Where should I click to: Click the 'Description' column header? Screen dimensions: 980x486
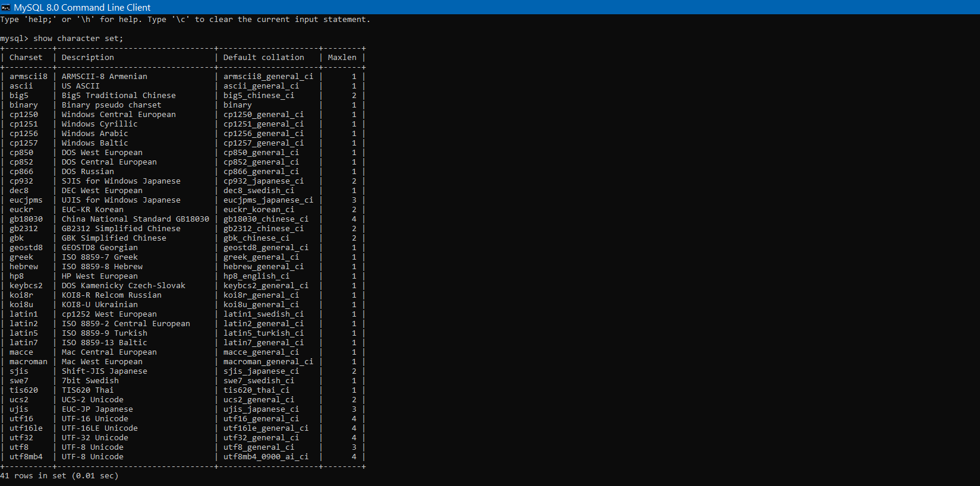coord(88,58)
